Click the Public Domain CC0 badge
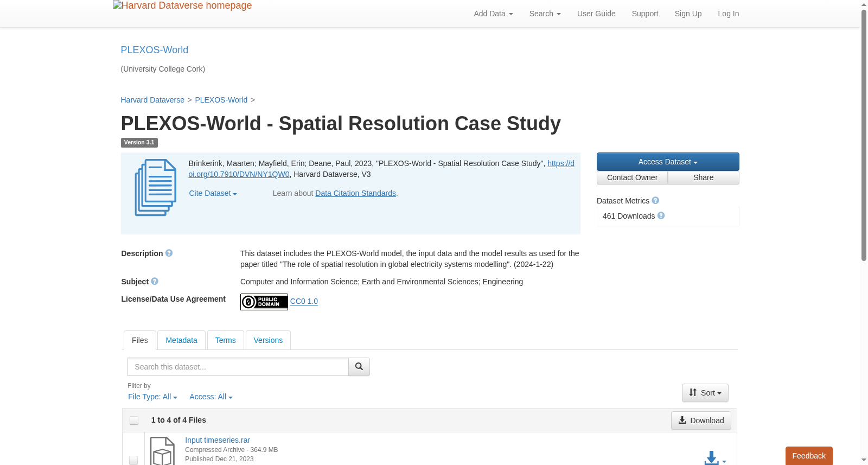868x465 pixels. coord(264,302)
